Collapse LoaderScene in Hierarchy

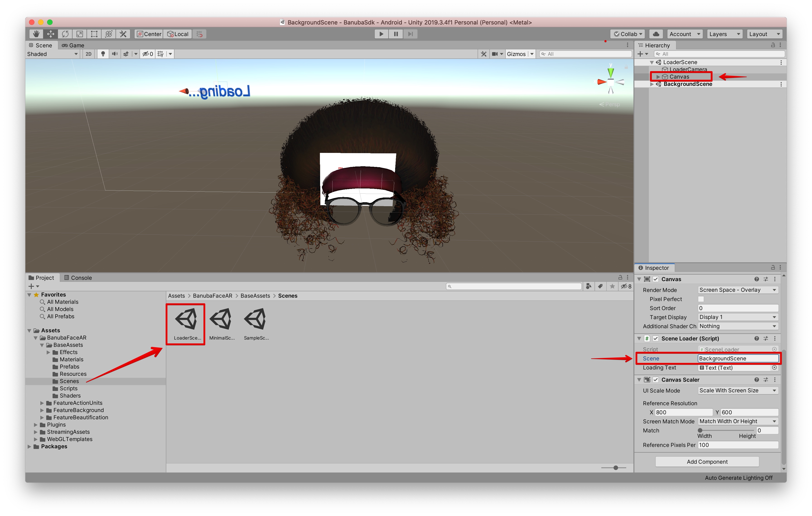(652, 62)
